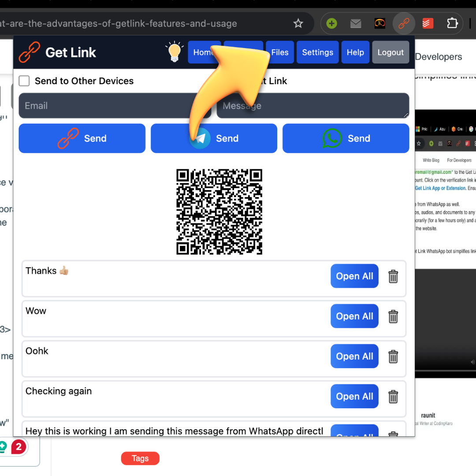
Task: Focus the Message text area
Action: 312,106
